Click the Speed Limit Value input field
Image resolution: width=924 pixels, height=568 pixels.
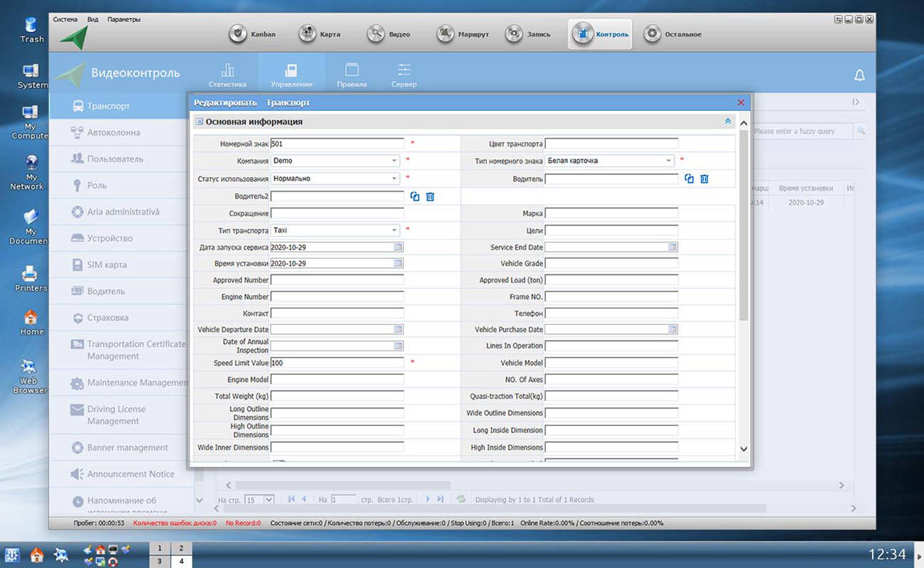pos(337,363)
